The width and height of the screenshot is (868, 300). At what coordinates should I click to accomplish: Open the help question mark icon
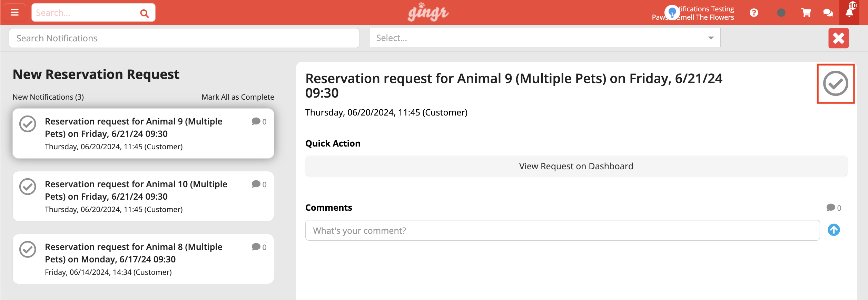pos(754,13)
